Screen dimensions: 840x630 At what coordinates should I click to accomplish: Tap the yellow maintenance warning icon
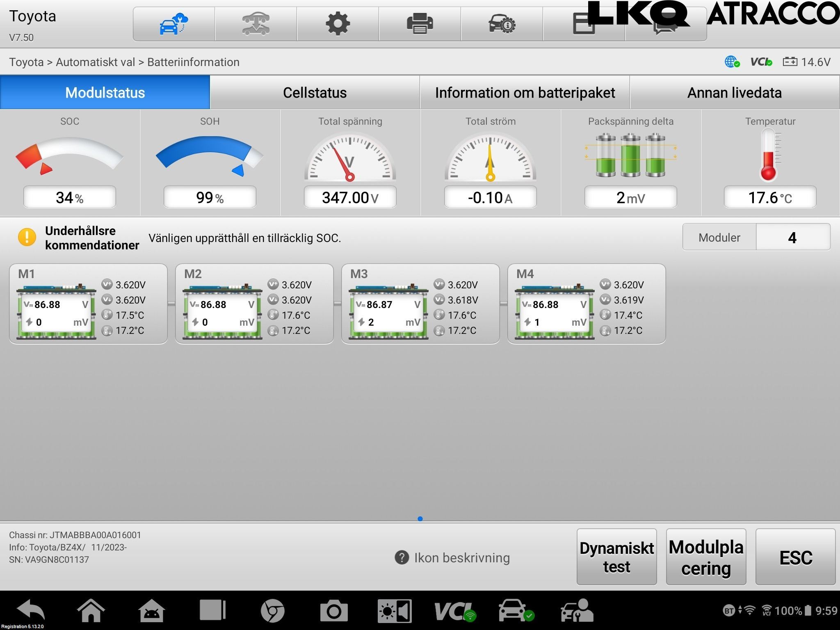pyautogui.click(x=27, y=237)
